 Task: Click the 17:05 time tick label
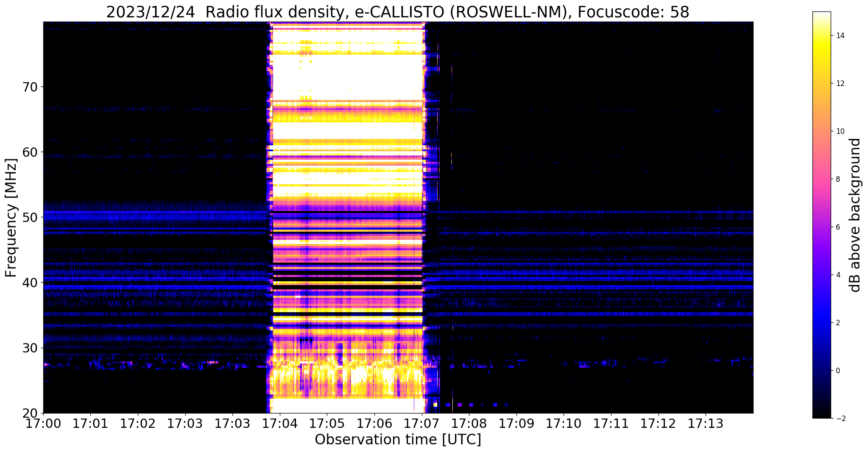327,423
